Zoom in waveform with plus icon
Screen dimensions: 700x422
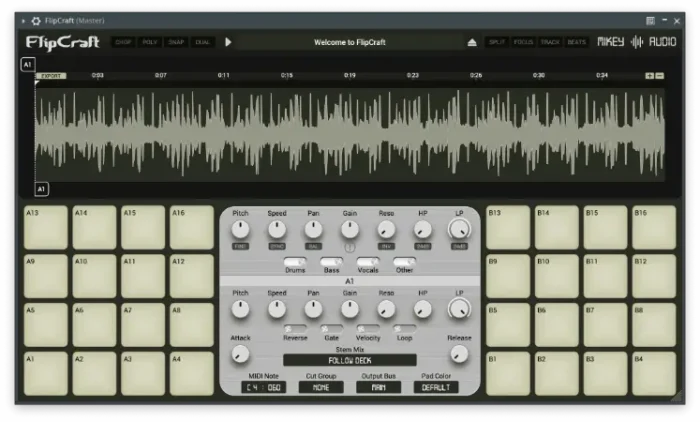pos(649,76)
